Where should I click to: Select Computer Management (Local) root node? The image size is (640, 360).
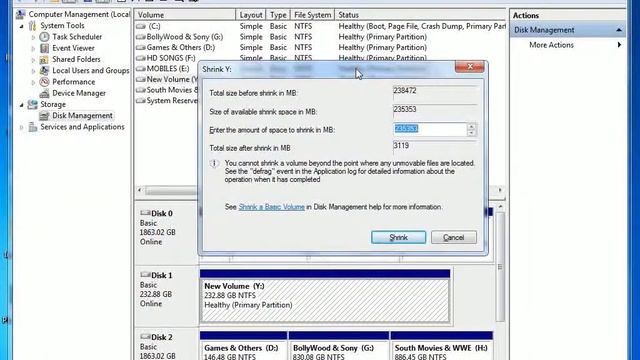tap(79, 15)
